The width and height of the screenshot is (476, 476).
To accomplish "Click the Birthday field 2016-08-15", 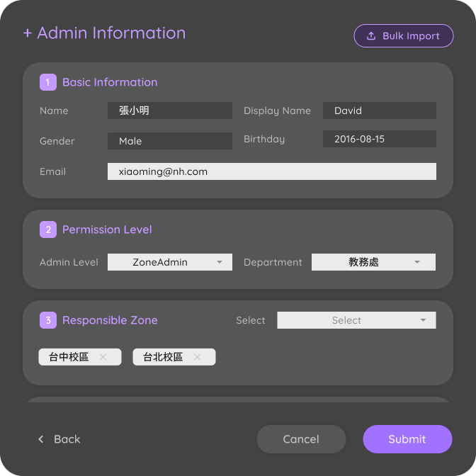I will click(x=380, y=139).
